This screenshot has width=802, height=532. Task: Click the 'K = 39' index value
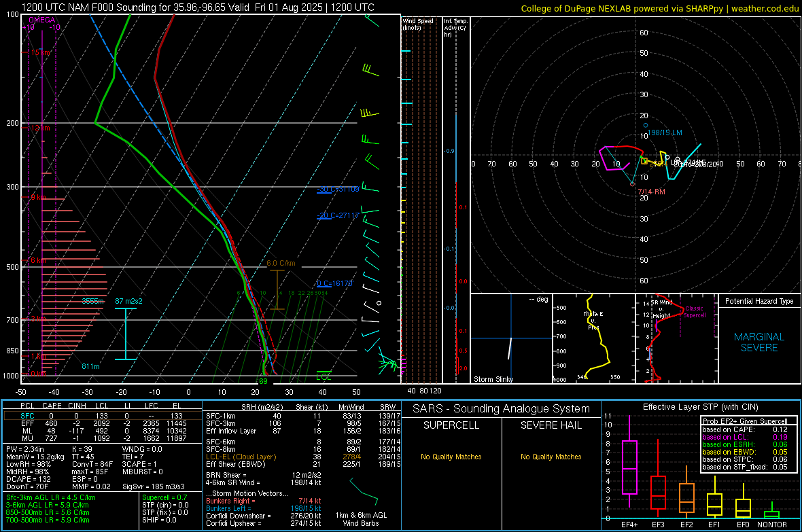click(x=82, y=449)
